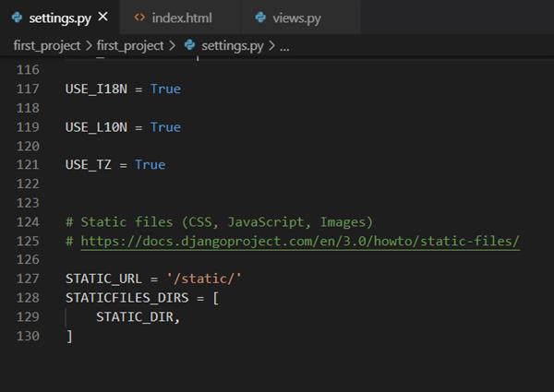Close the settings.py tab
The image size is (554, 392).
(102, 18)
